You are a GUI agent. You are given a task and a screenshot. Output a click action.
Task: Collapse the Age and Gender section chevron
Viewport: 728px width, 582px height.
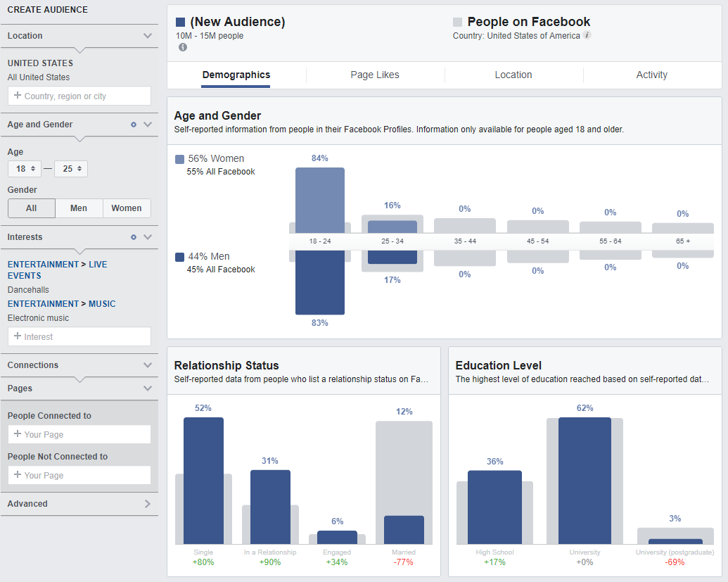(x=148, y=125)
